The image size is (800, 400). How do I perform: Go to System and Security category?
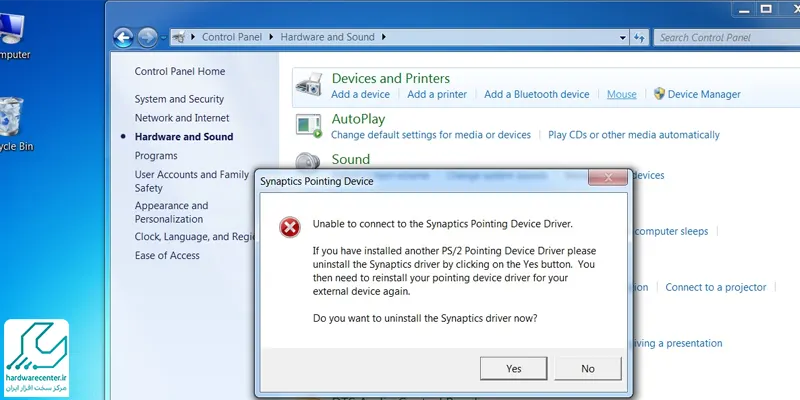(179, 99)
